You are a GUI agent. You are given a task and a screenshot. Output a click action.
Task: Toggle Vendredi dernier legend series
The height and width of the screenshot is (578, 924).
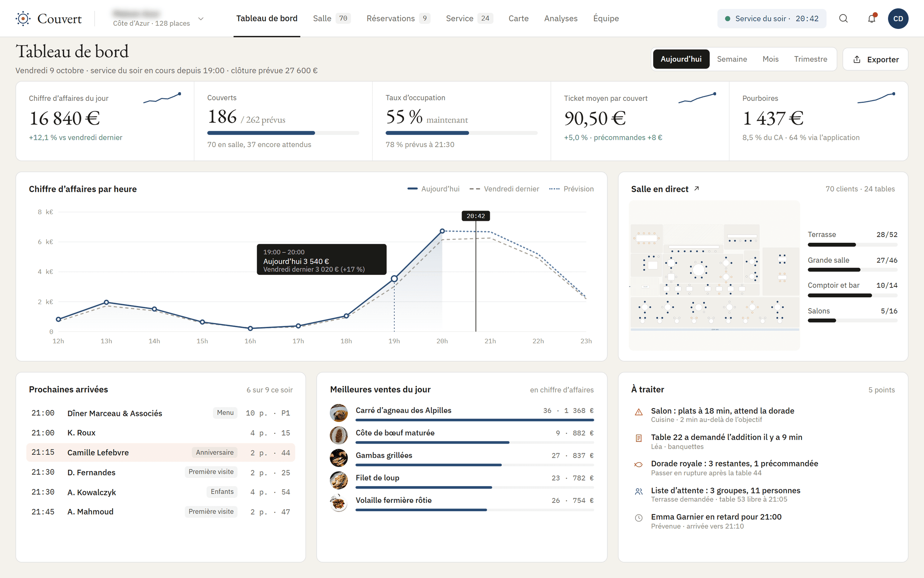[x=504, y=189]
